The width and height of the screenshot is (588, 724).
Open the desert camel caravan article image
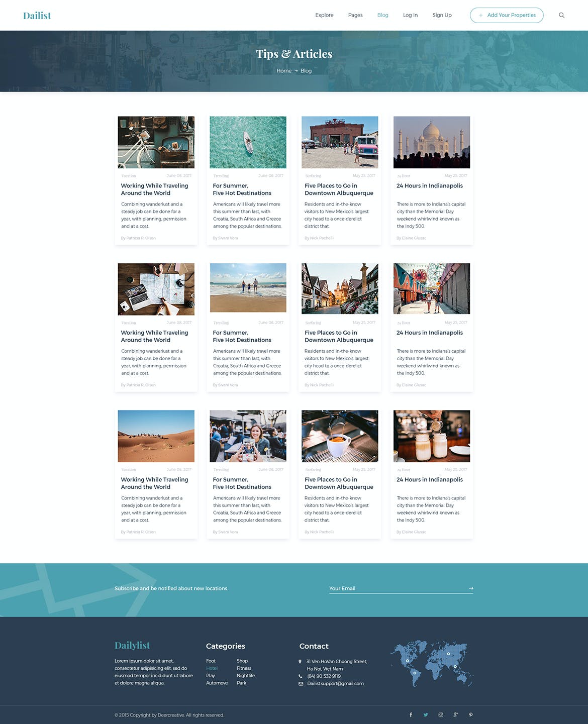[156, 436]
